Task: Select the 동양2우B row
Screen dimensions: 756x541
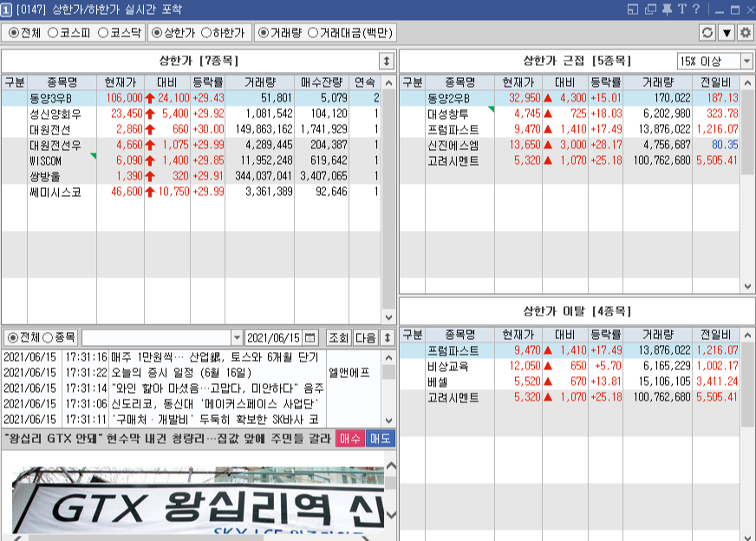Action: [x=570, y=98]
